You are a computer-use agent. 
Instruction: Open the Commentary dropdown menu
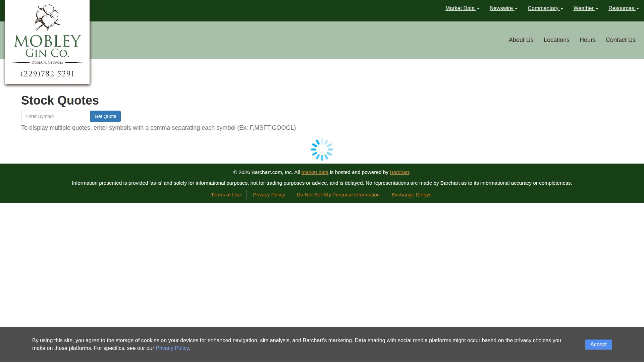click(545, 8)
